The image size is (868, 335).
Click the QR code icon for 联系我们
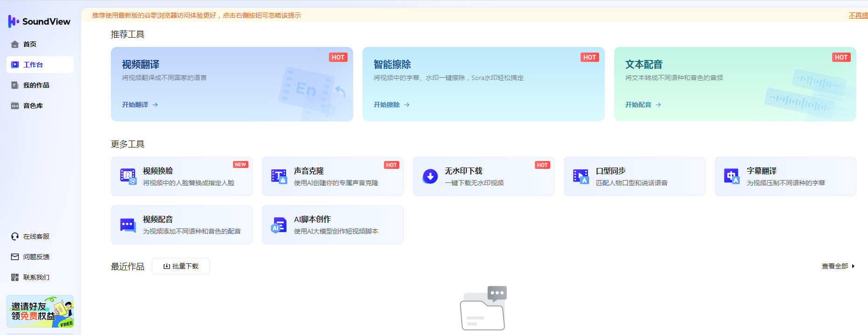[x=15, y=277]
